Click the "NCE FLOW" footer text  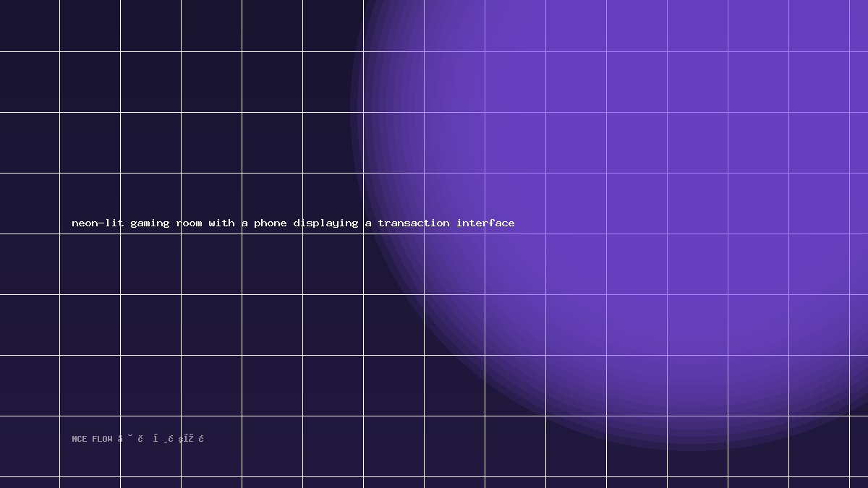[92, 439]
